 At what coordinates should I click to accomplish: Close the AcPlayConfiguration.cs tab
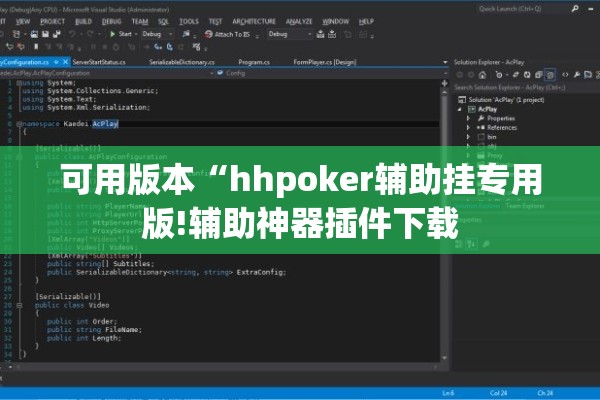point(65,62)
